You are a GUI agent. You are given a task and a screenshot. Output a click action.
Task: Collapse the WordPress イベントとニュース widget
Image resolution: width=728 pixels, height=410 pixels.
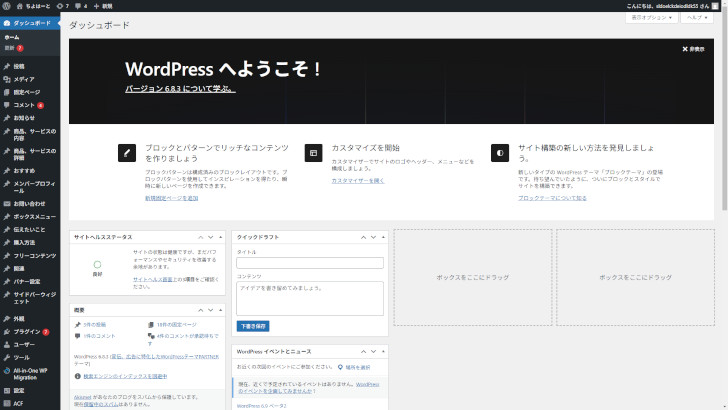383,351
